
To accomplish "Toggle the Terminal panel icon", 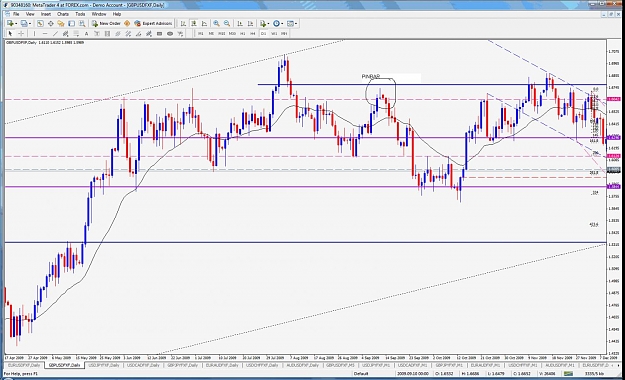I will coord(71,24).
